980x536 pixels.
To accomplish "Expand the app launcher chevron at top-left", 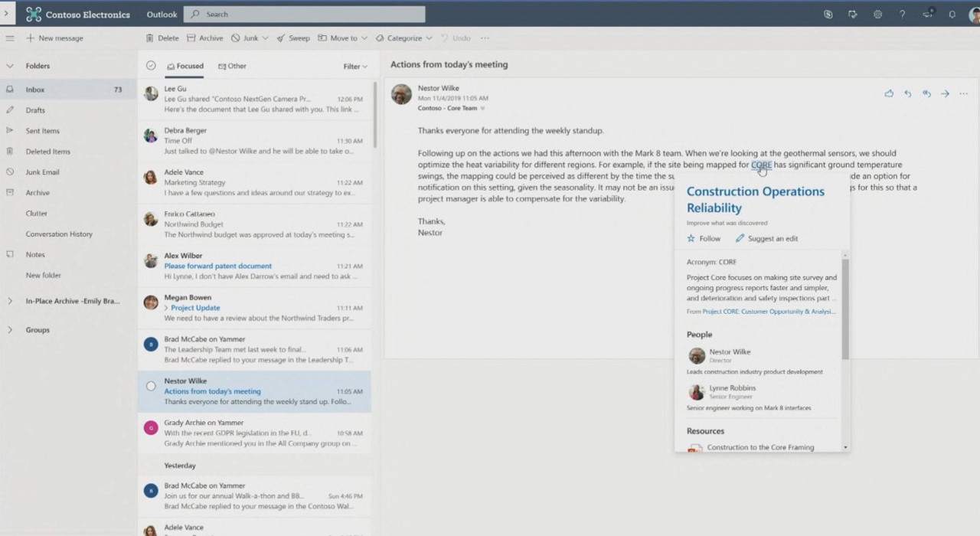I will (6, 14).
